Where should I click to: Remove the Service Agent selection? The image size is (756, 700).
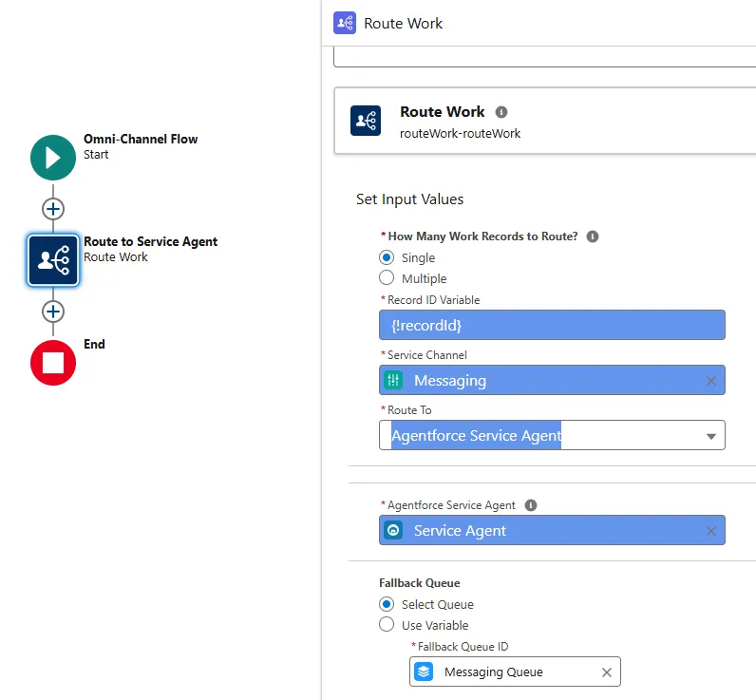click(710, 531)
